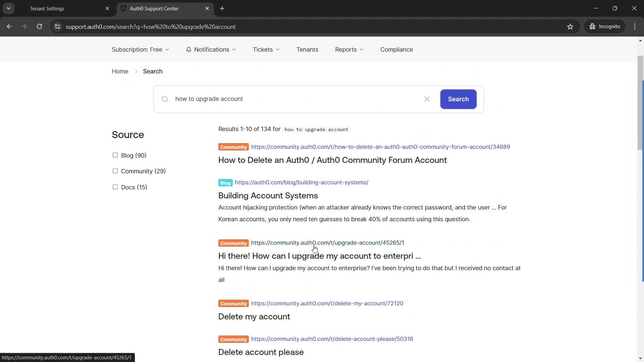Reload the current page
Viewport: 644px width, 362px height.
[x=39, y=26]
